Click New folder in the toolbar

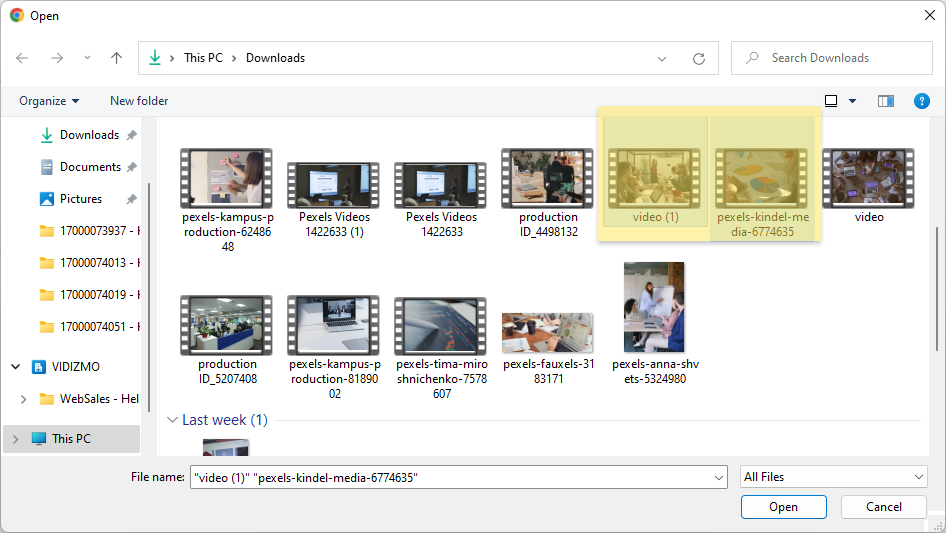pos(139,101)
